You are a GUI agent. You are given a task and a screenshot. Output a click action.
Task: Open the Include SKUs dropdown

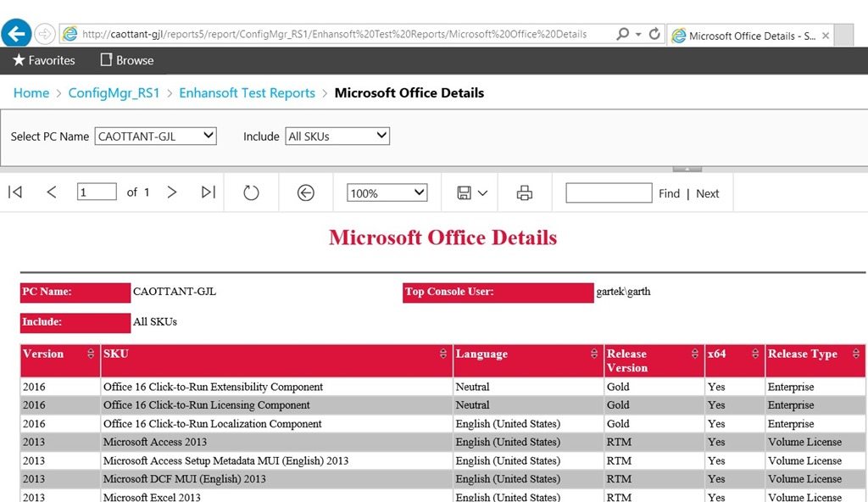tap(337, 137)
